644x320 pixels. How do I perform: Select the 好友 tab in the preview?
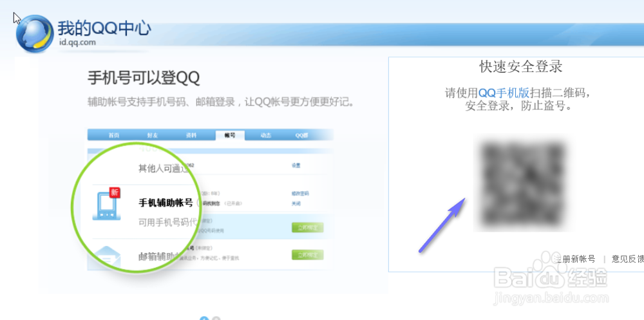click(x=153, y=136)
